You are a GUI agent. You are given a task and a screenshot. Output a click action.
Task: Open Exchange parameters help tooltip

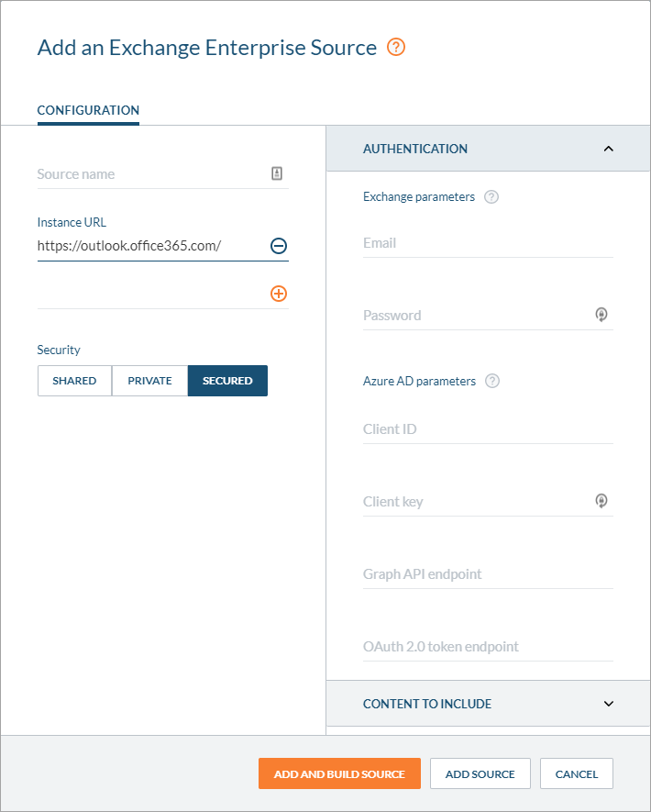pyautogui.click(x=491, y=196)
